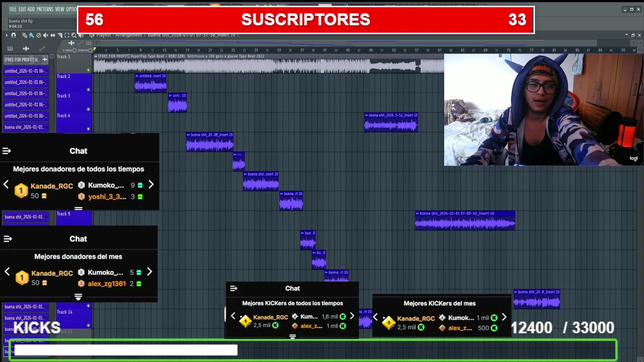Select the Delete tool icon
The height and width of the screenshot is (362, 644).
(39, 35)
